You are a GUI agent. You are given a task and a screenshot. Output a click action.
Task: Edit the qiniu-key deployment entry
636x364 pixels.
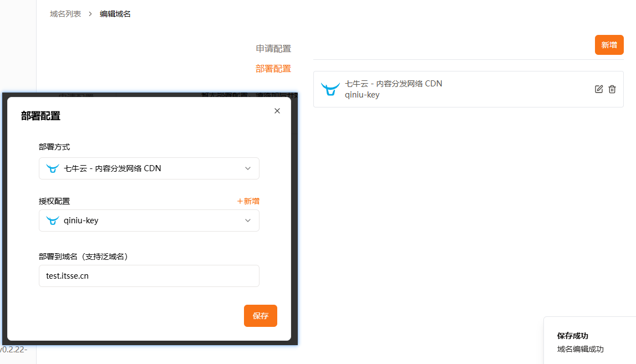pyautogui.click(x=599, y=89)
